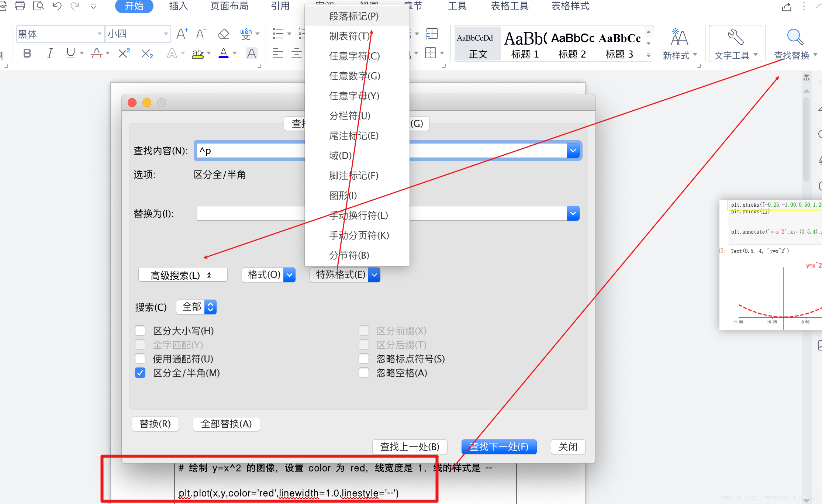Apply the 标题 1 style
822x504 pixels.
pyautogui.click(x=525, y=44)
